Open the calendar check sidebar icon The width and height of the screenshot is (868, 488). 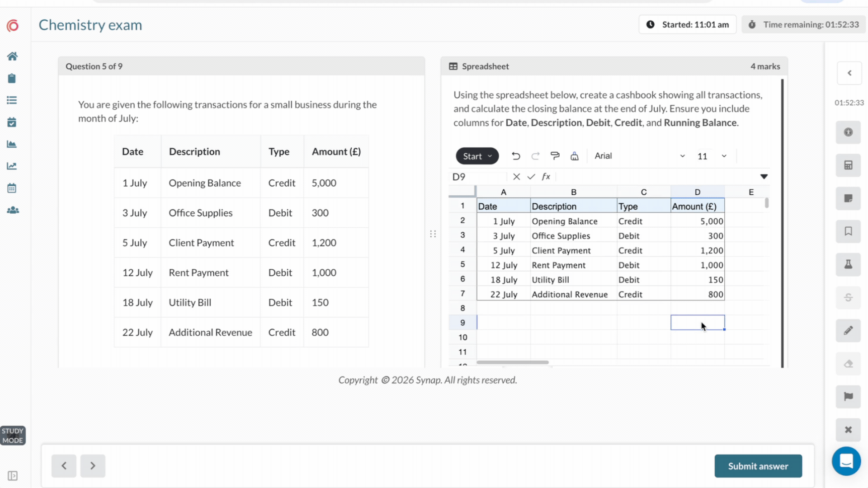point(12,122)
